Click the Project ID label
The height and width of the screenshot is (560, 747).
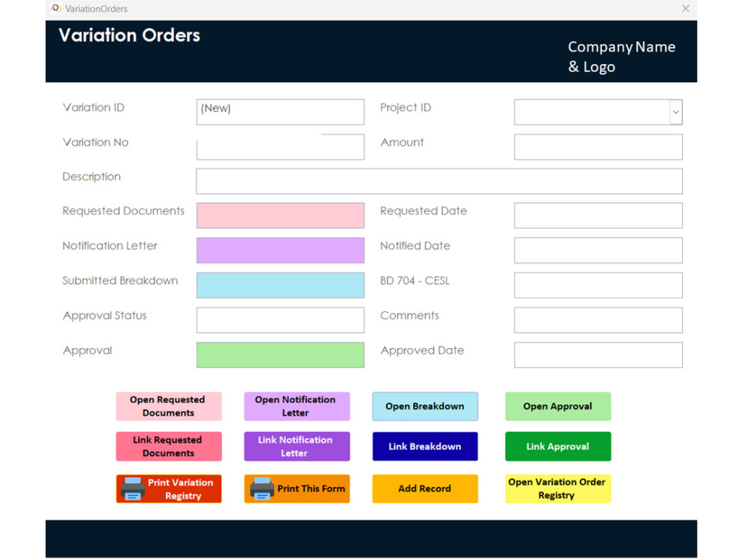point(406,108)
